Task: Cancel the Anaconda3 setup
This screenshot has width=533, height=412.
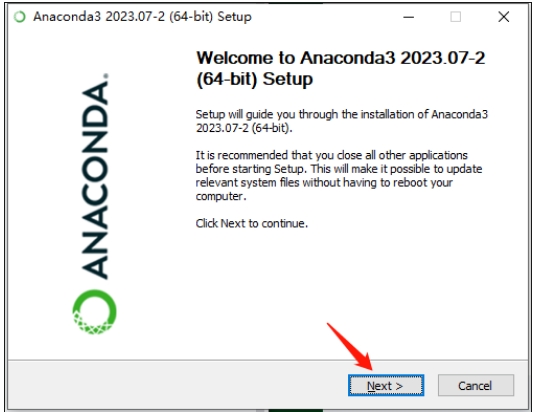Action: pos(476,385)
